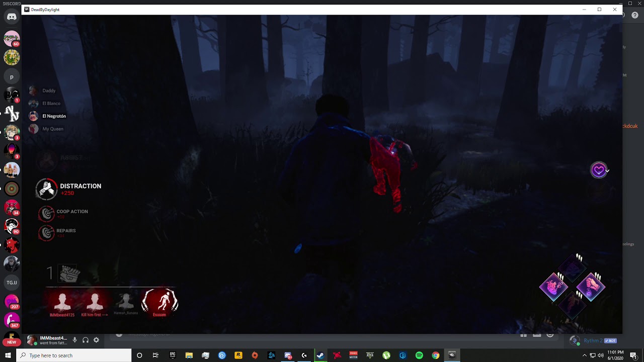644x362 pixels.
Task: Open Spotify from taskbar
Action: 419,355
